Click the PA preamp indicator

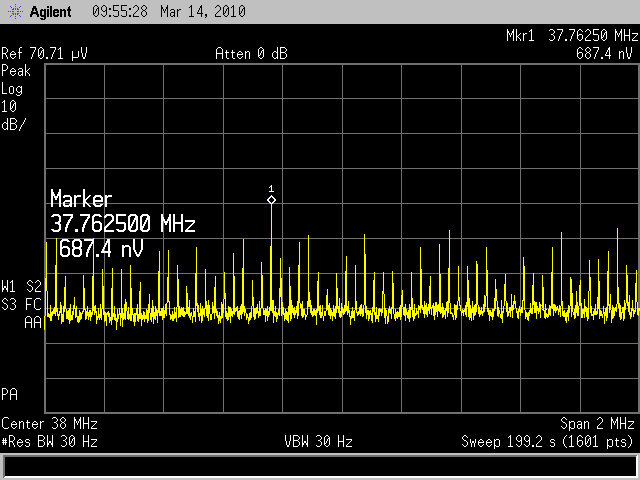(10, 393)
